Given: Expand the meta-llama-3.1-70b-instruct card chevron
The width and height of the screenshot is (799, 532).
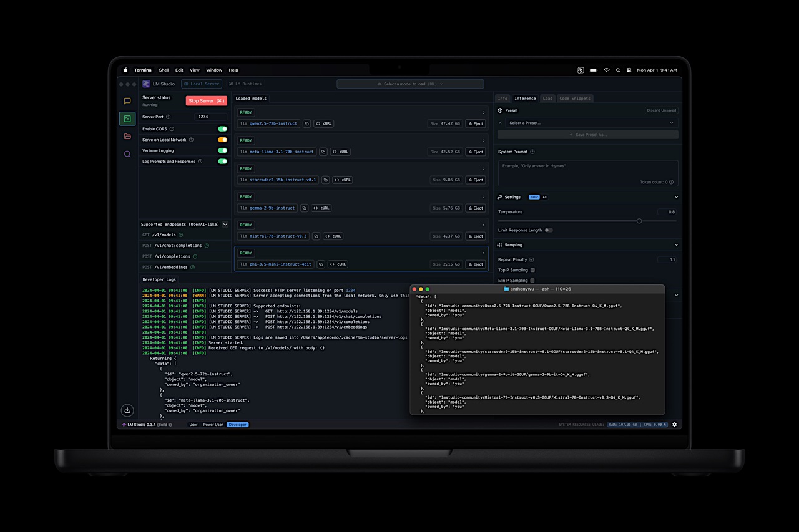Looking at the screenshot, I should click(x=483, y=141).
